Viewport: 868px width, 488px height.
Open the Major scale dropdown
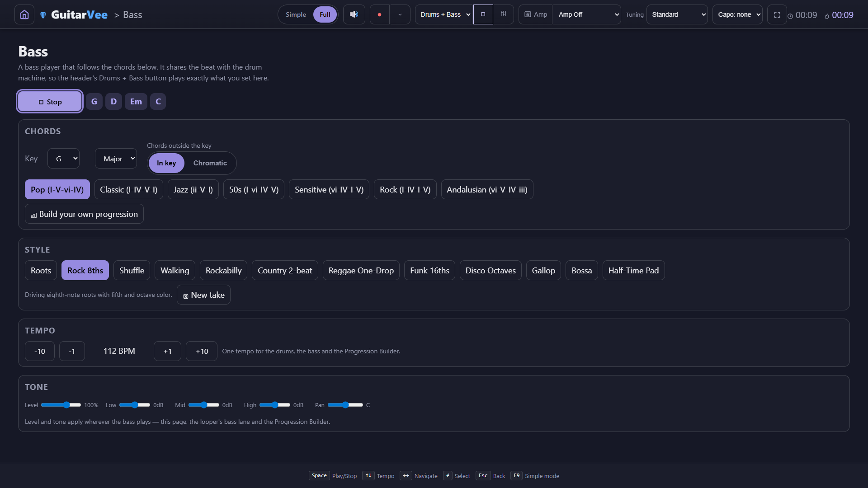116,159
